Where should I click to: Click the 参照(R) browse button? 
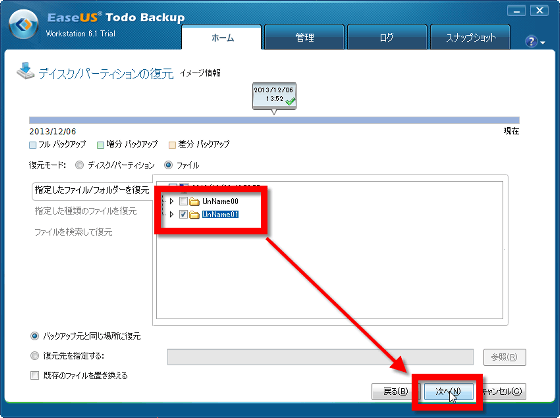tap(504, 357)
